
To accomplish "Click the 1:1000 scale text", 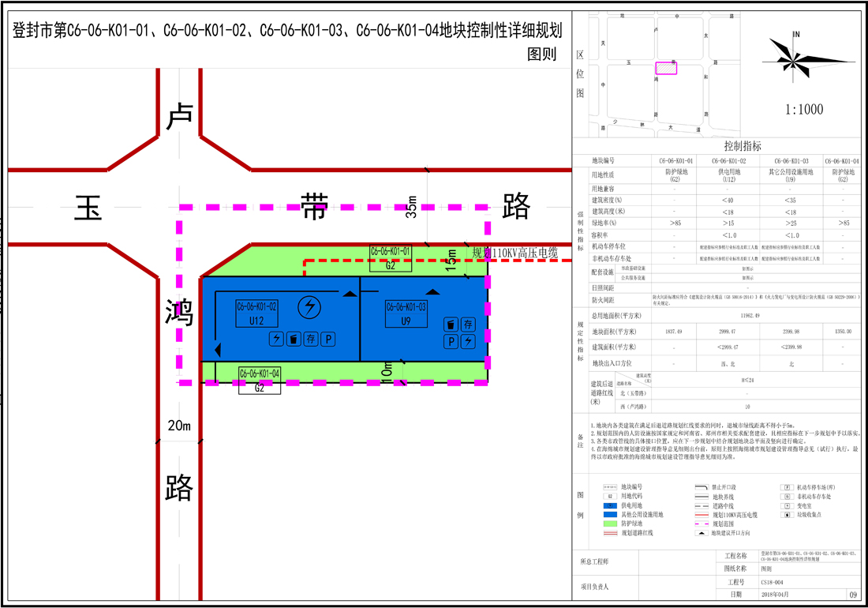I will pyautogui.click(x=803, y=110).
